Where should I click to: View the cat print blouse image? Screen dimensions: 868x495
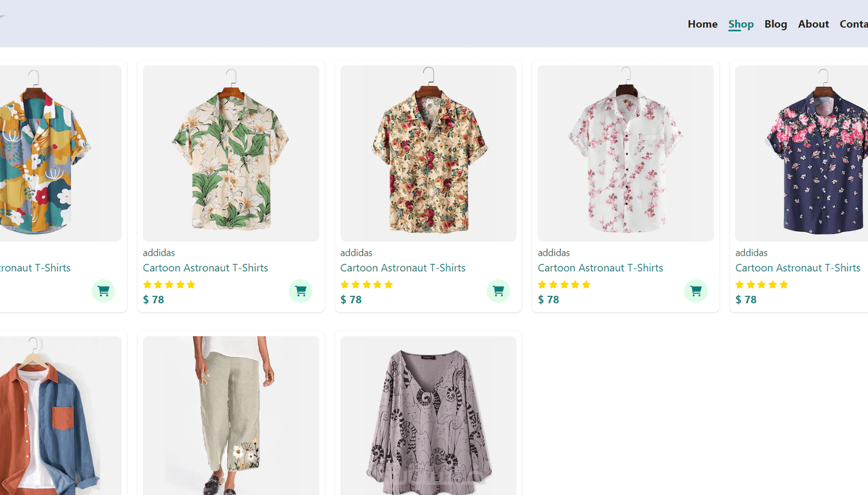428,414
